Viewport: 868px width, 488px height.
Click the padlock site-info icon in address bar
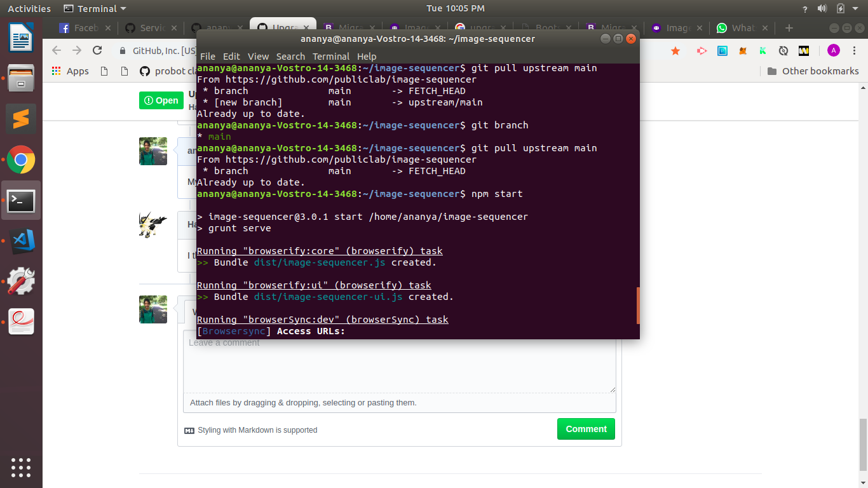[x=123, y=51]
